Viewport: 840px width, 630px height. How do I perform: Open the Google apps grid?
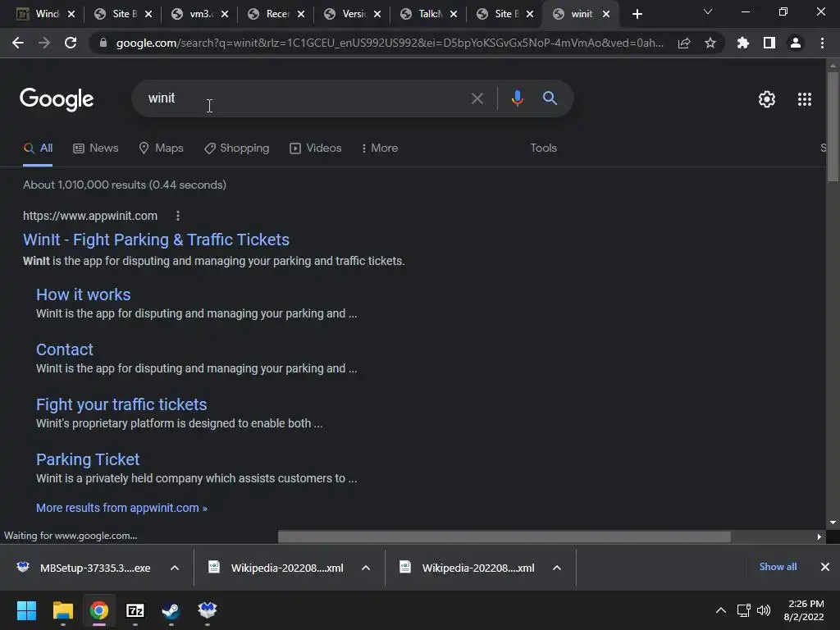pyautogui.click(x=804, y=99)
